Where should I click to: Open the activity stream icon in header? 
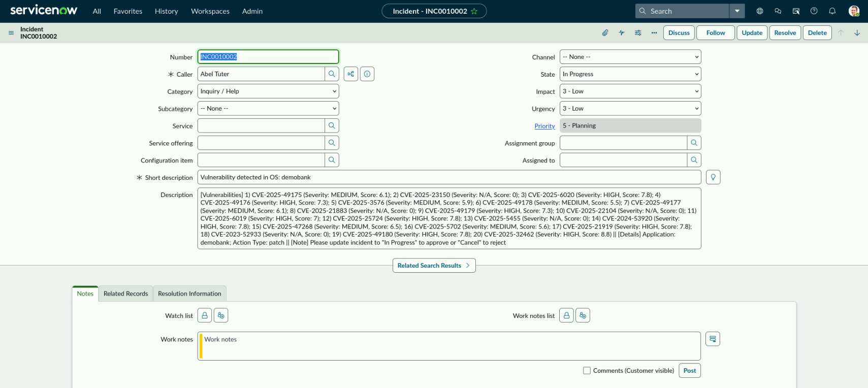click(621, 33)
